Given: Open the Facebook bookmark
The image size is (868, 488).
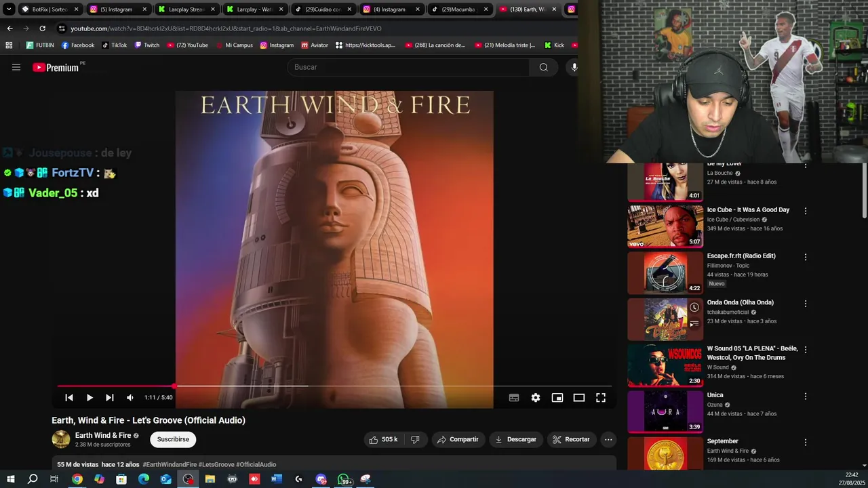Looking at the screenshot, I should pos(78,45).
